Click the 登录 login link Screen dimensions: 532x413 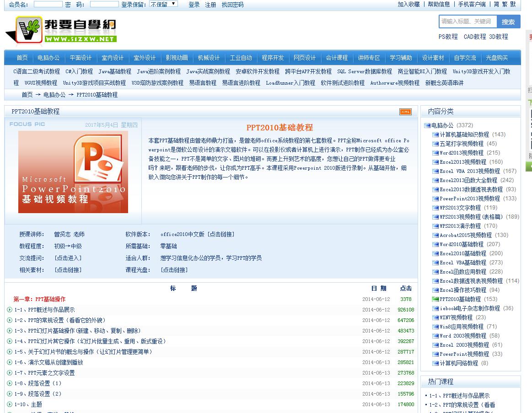click(194, 5)
